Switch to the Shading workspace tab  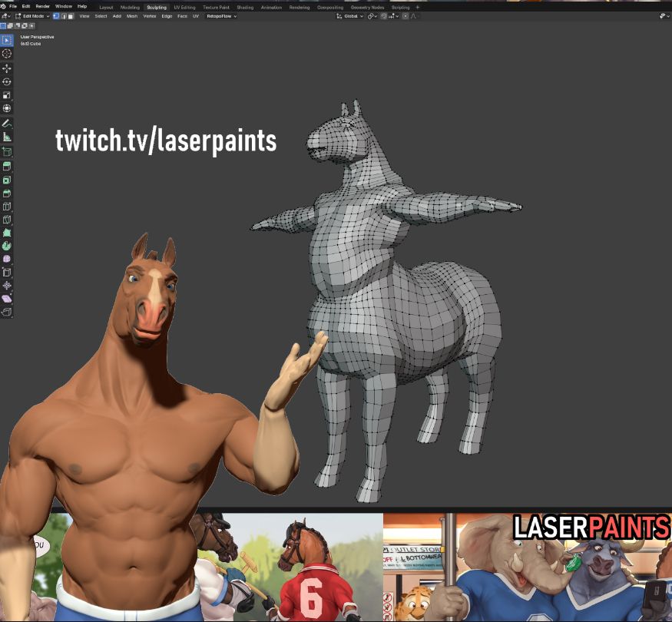[245, 7]
